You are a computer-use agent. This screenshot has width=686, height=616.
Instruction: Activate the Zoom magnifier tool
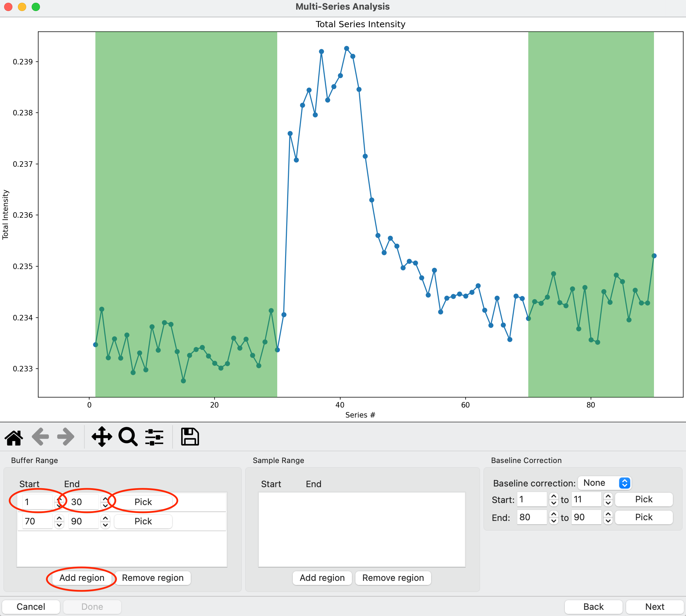click(x=128, y=437)
